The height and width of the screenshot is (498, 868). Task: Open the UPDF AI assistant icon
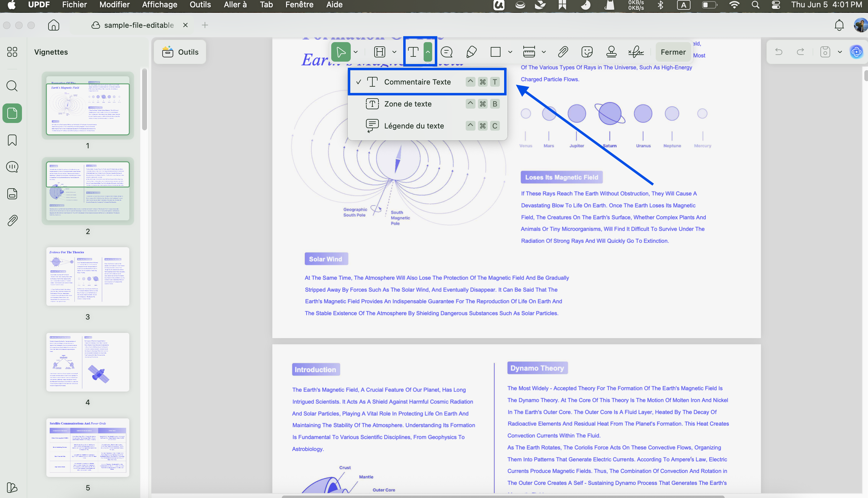click(856, 52)
